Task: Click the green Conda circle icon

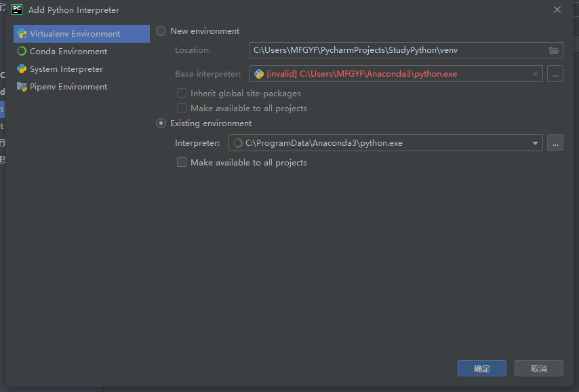Action: tap(22, 52)
